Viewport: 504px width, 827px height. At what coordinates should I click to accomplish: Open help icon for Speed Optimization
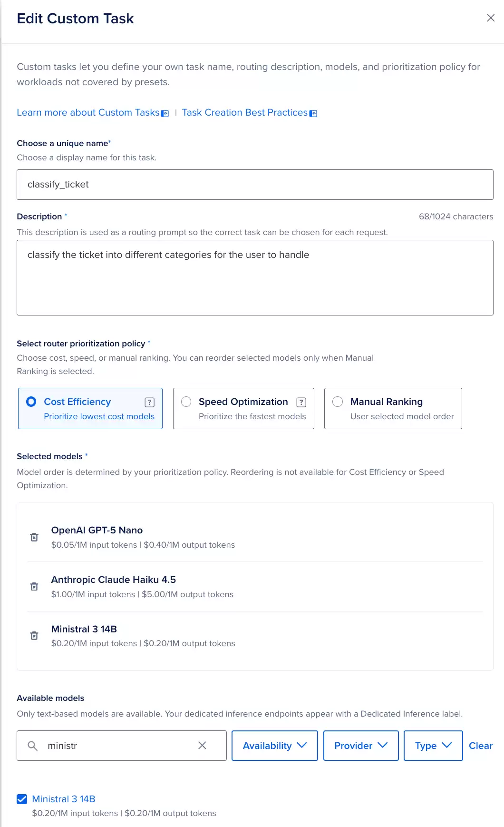pos(301,402)
